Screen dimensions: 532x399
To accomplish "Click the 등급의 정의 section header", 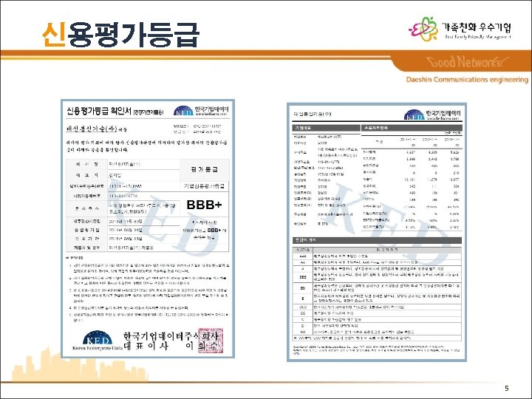I will pyautogui.click(x=377, y=240).
